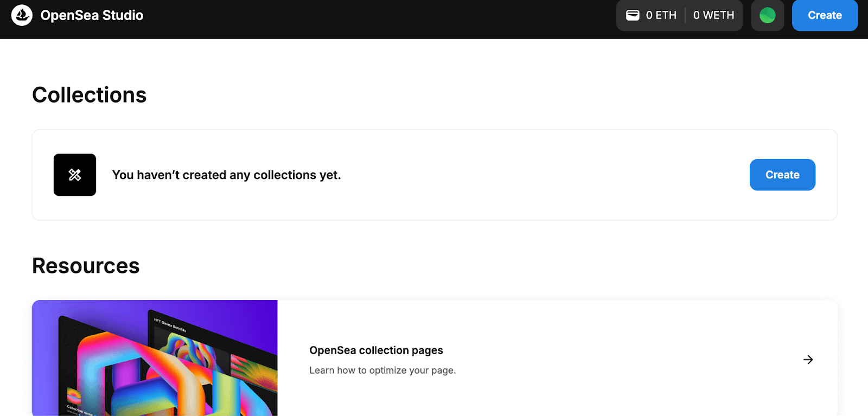Click the OpenSea sailboat logo icon
Screen dimensions: 868x416
click(x=22, y=15)
